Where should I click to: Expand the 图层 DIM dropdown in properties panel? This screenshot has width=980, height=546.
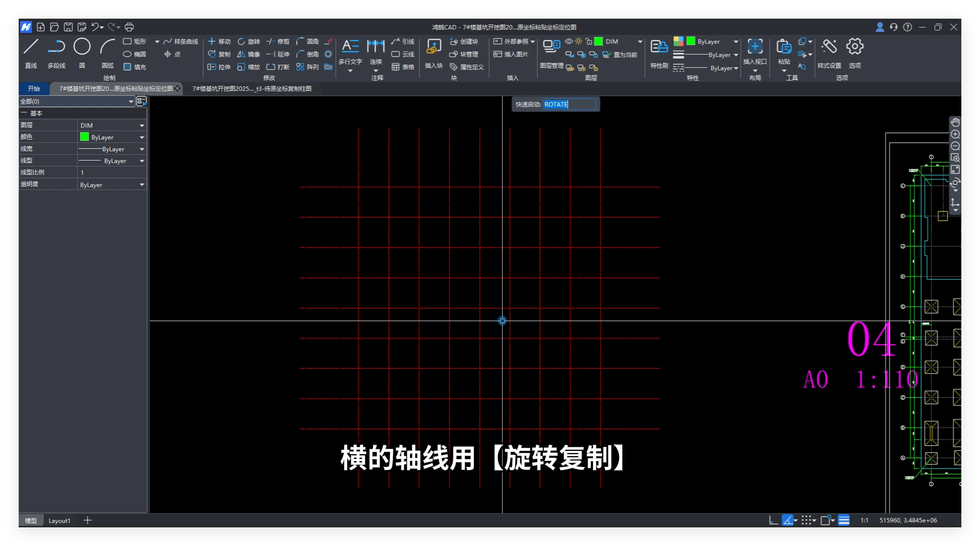point(141,126)
